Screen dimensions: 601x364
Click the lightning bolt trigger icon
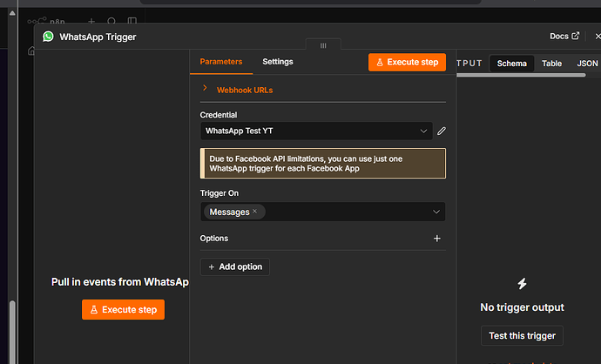522,284
